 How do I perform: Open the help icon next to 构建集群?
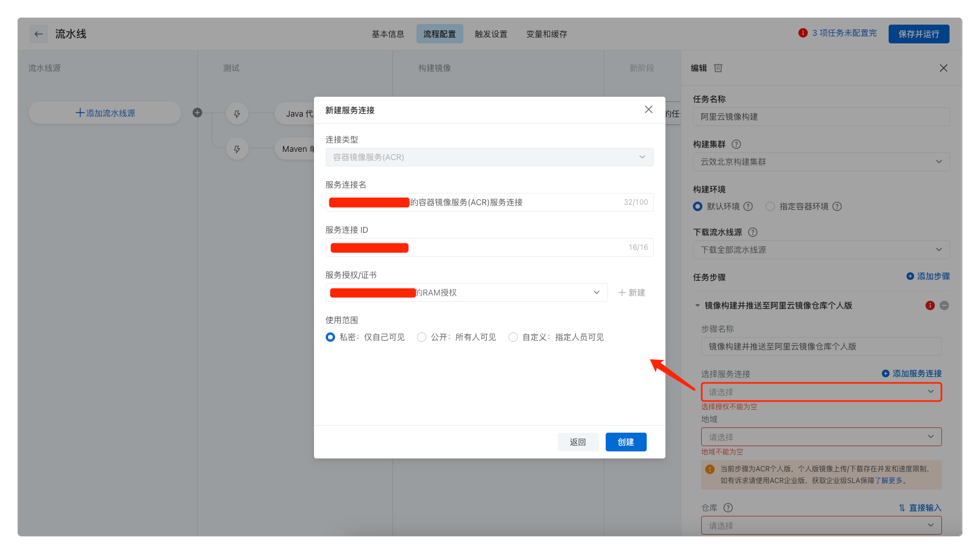pos(736,144)
